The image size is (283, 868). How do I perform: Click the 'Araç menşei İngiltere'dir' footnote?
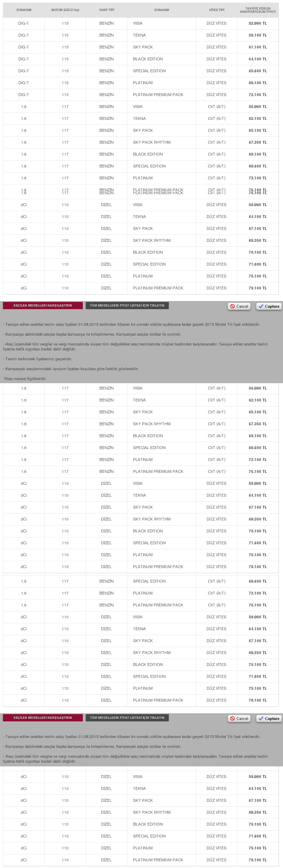click(x=25, y=378)
